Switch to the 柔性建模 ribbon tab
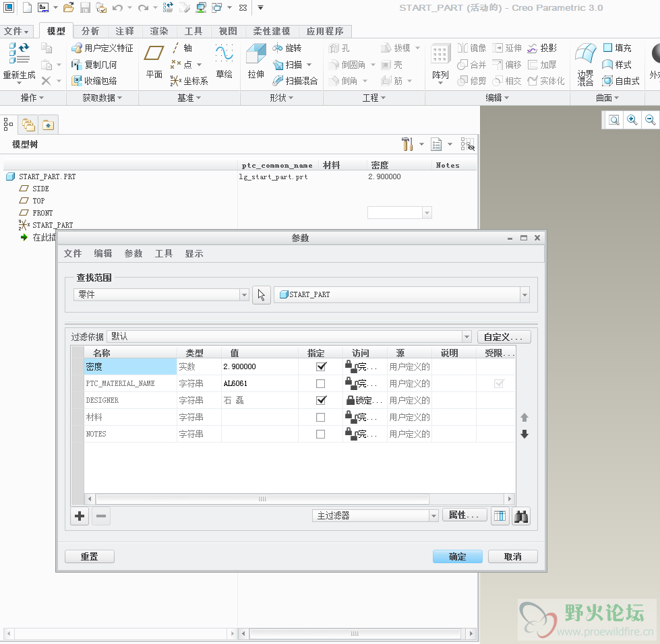Viewport: 660px width, 644px height. click(272, 31)
